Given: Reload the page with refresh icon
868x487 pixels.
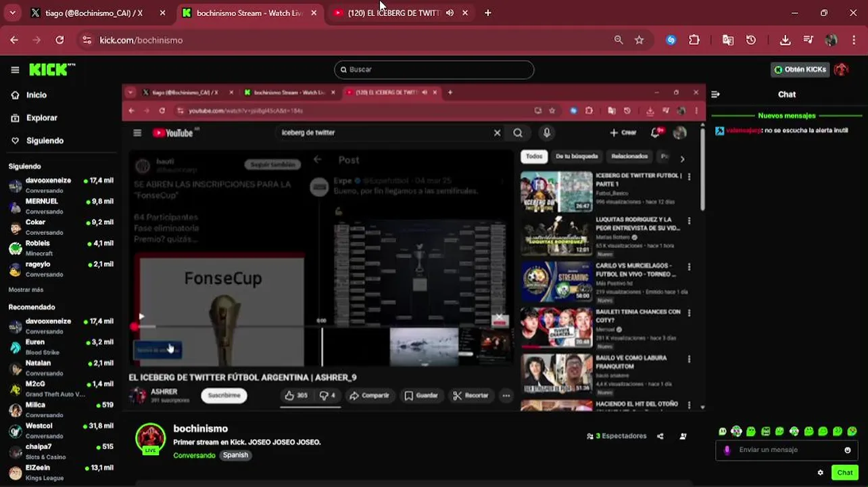Looking at the screenshot, I should coord(59,40).
